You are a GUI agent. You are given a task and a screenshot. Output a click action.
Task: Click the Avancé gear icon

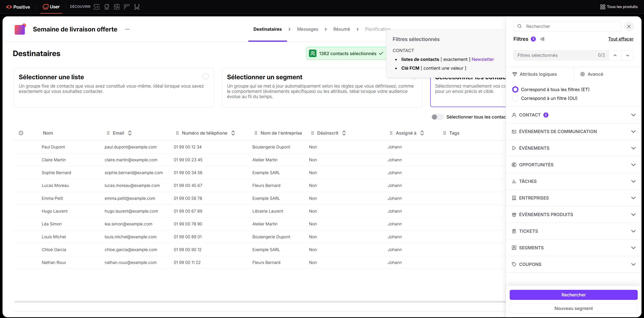[x=582, y=74]
